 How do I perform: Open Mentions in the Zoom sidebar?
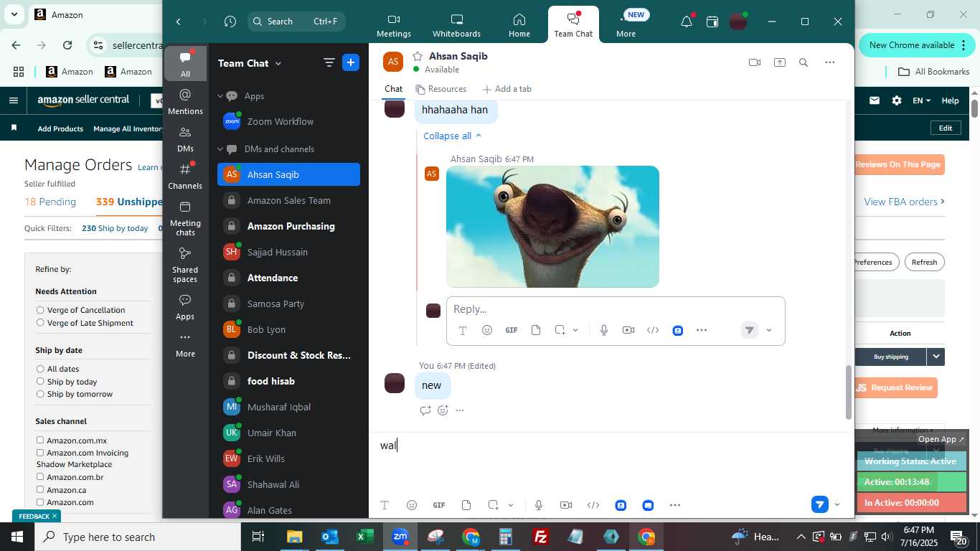pyautogui.click(x=185, y=102)
